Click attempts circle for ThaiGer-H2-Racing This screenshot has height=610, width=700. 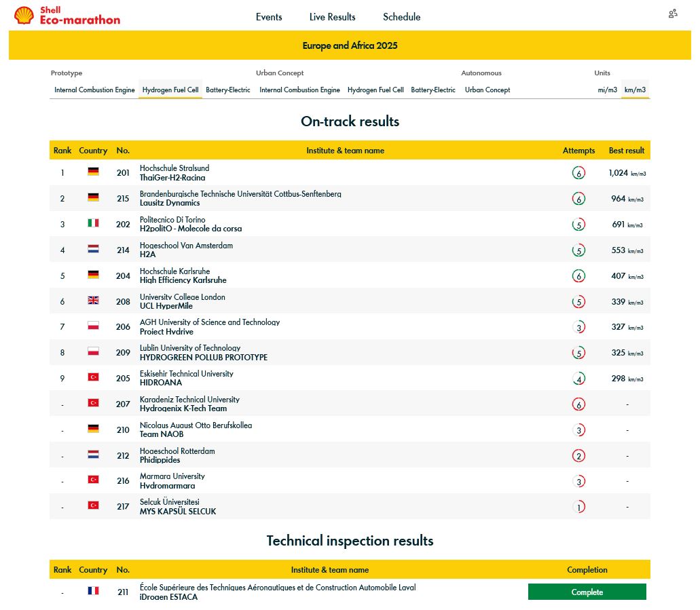tap(578, 173)
